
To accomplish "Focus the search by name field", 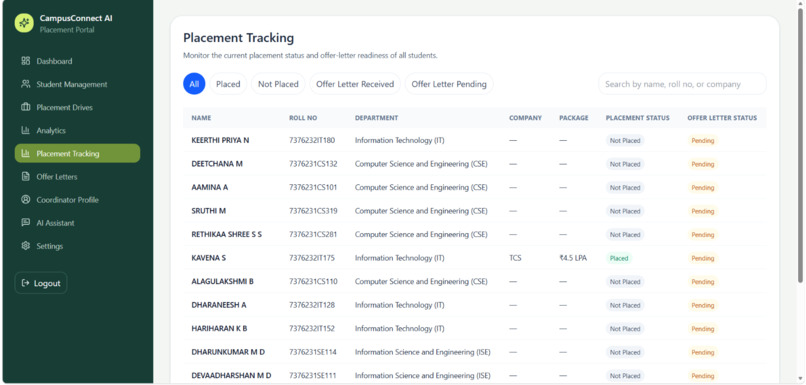I will [682, 84].
